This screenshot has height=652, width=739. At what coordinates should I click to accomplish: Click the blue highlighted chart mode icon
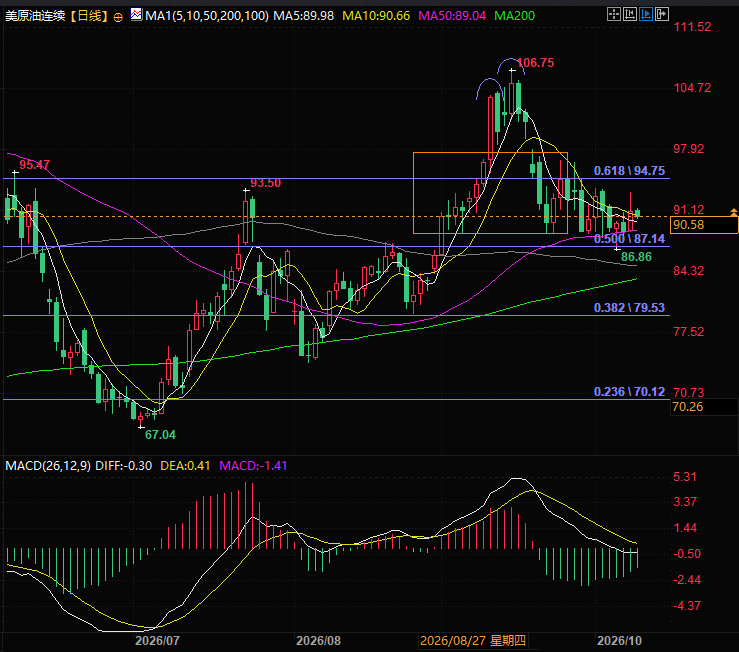click(646, 14)
